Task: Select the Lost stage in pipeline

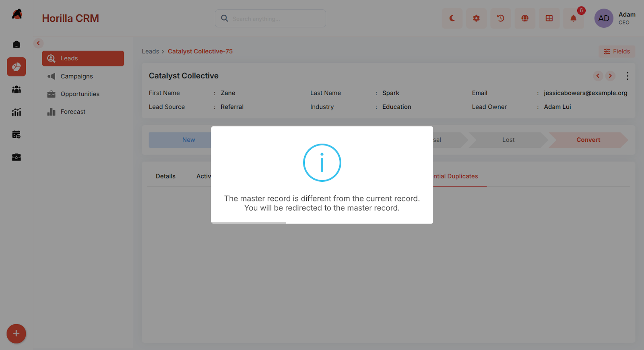Action: tap(508, 140)
